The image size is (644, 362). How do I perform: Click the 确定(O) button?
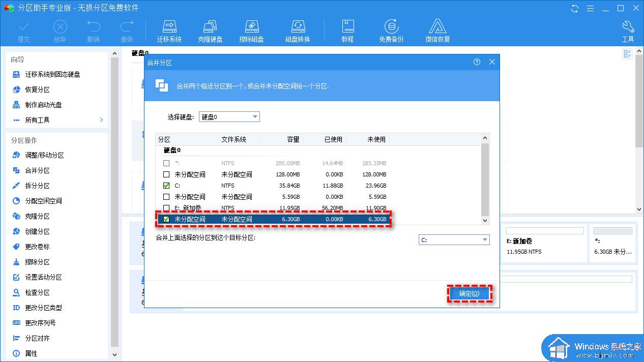470,293
